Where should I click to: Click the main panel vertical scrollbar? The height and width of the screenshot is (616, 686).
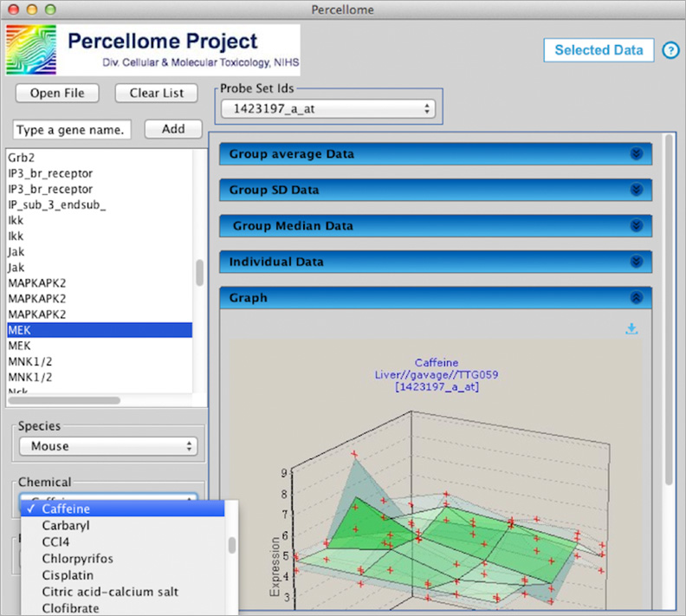pyautogui.click(x=669, y=309)
